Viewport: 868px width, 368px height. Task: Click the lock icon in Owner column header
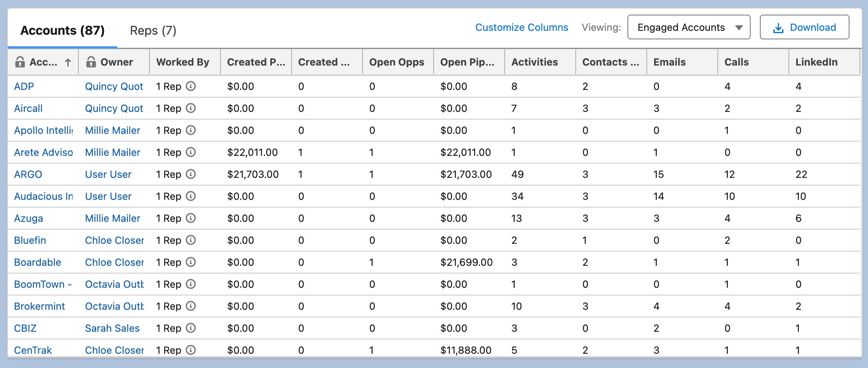pyautogui.click(x=91, y=62)
